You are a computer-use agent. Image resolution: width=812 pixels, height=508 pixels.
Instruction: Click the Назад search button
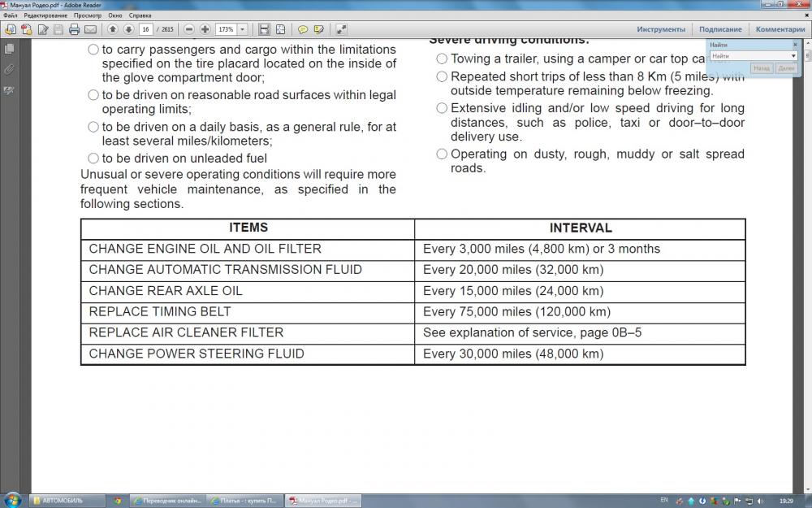coord(762,68)
